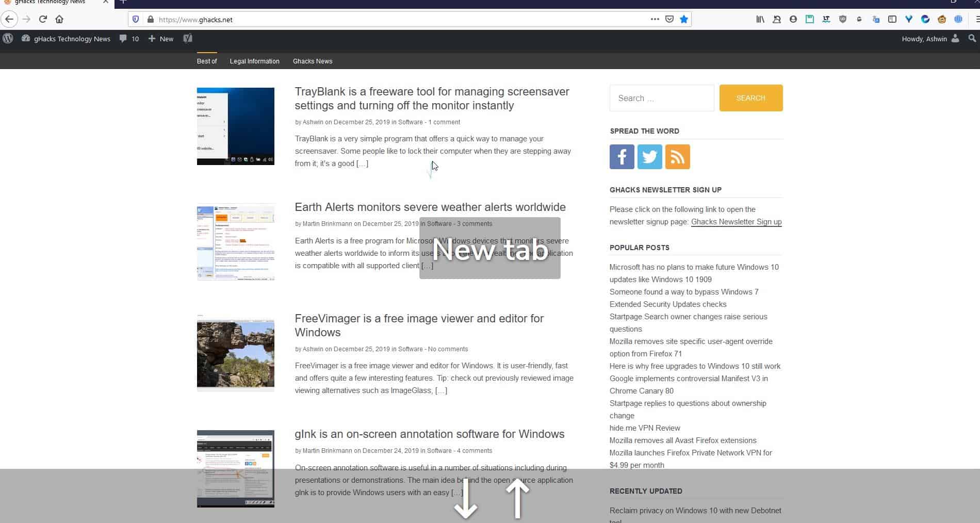Reload the current page

(x=43, y=19)
